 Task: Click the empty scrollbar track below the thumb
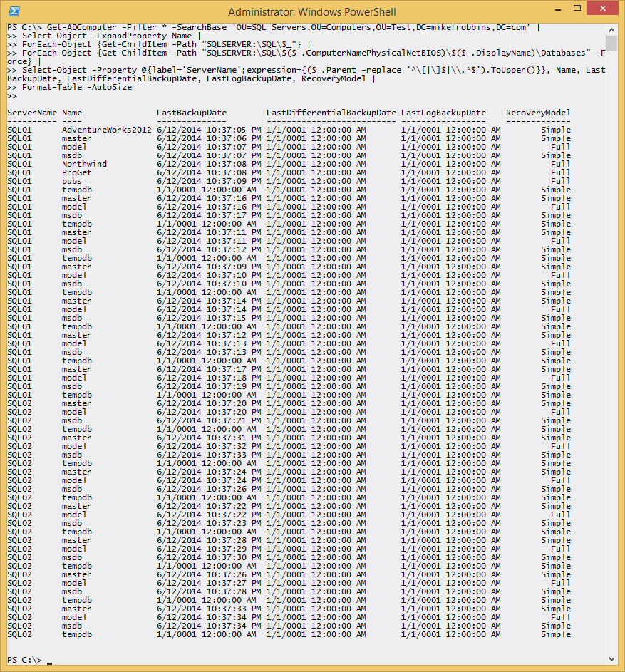click(612, 356)
